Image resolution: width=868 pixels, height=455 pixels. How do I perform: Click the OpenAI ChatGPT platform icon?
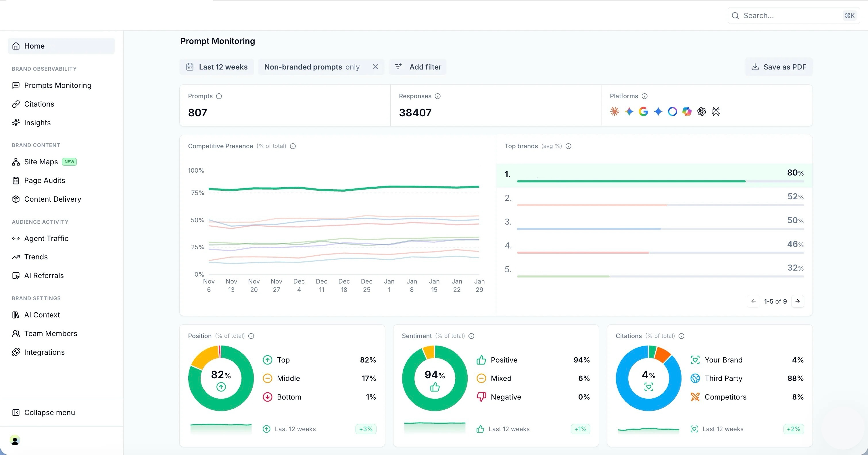pos(702,111)
